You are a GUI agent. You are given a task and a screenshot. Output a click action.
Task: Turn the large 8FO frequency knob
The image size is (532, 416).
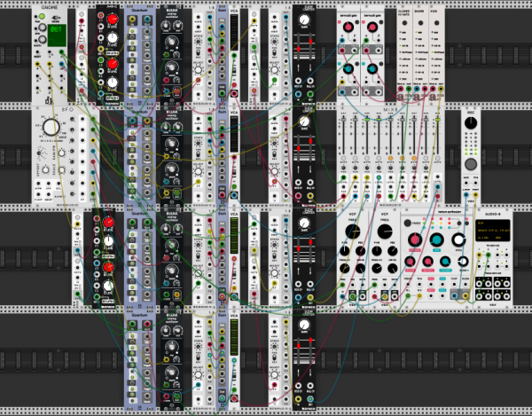pyautogui.click(x=51, y=127)
